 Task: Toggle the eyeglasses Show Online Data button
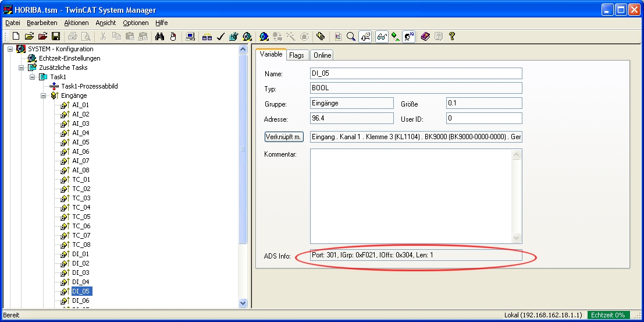[382, 37]
